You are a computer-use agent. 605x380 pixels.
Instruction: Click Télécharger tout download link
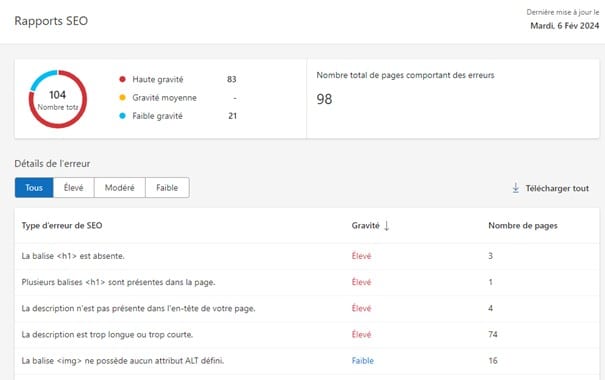[551, 188]
